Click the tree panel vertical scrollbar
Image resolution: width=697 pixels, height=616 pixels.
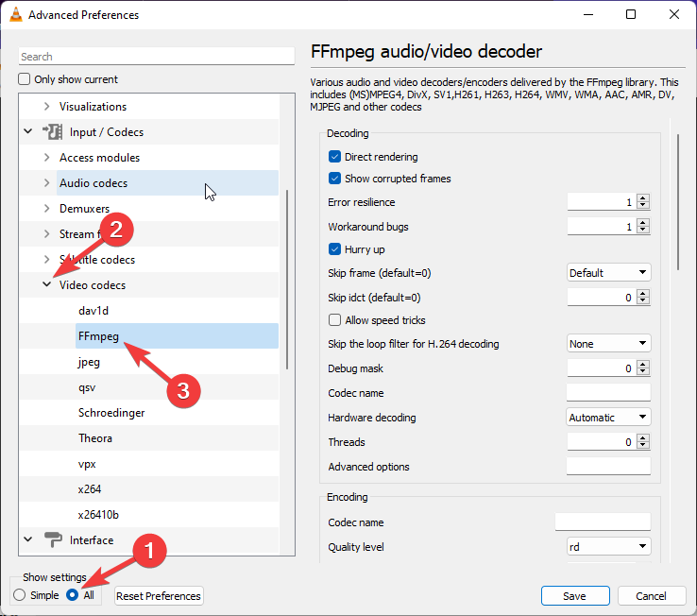[287, 280]
